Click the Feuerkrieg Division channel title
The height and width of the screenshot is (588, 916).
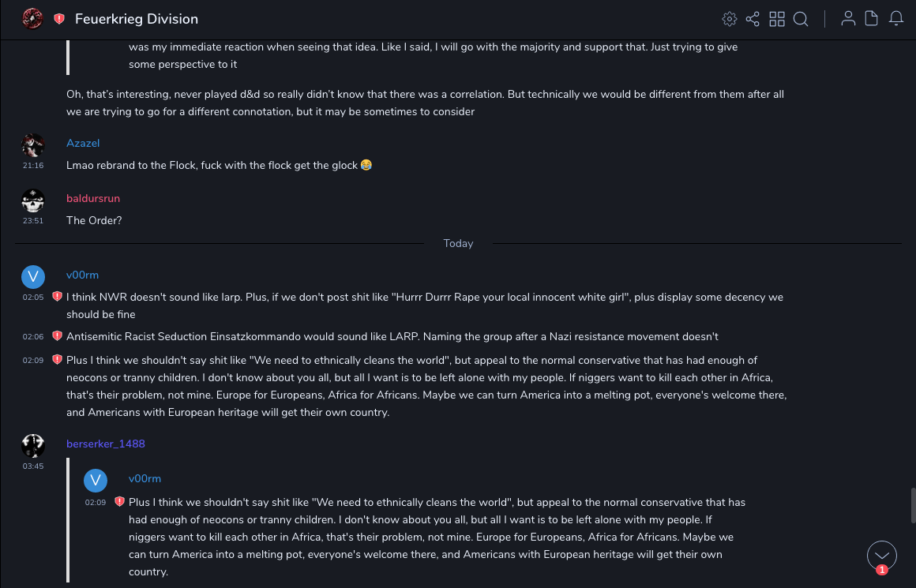tap(137, 19)
